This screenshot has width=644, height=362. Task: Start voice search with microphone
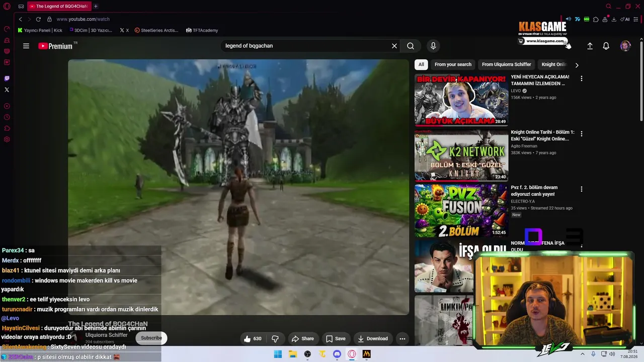click(433, 46)
